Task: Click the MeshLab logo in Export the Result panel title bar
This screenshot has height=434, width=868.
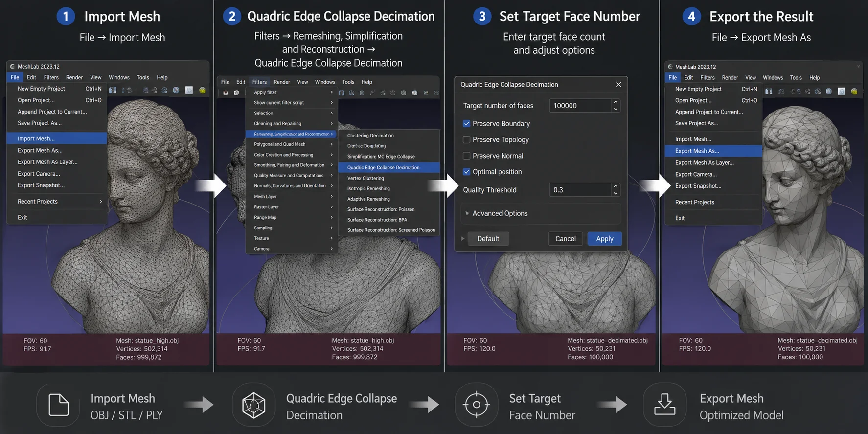Action: [670, 67]
